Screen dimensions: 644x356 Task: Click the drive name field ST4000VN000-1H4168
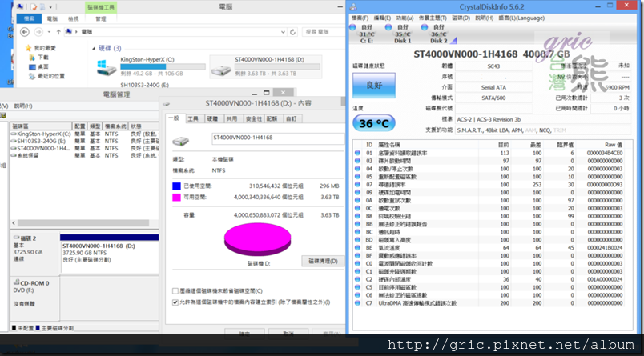tap(278, 138)
